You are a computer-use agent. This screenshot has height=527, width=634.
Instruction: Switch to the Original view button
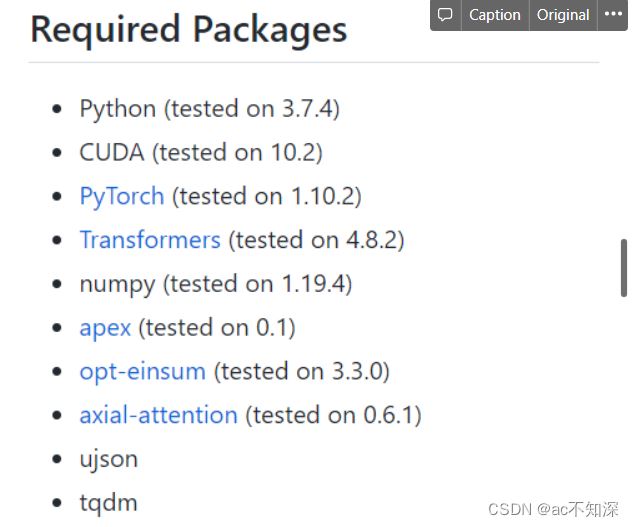tap(563, 15)
